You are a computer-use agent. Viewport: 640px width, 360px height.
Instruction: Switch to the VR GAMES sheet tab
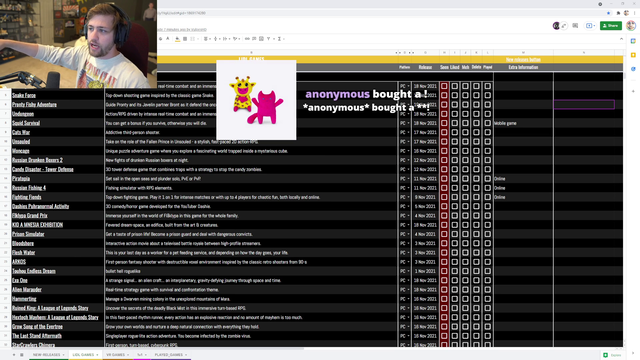point(116,355)
